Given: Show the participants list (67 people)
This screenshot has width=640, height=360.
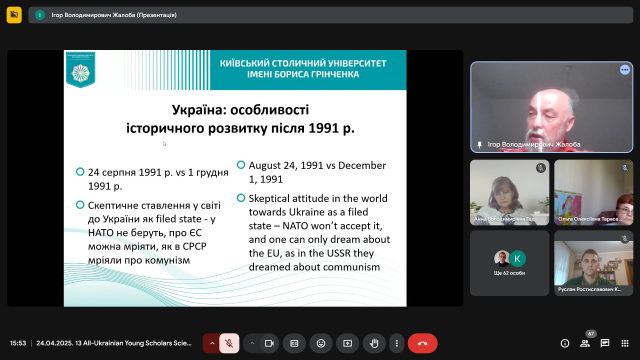Looking at the screenshot, I should click(x=585, y=343).
